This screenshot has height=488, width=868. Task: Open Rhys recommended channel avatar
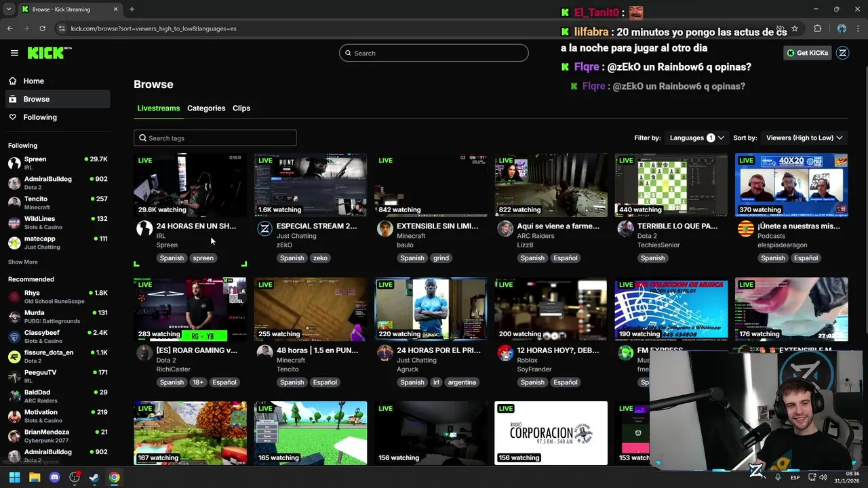(x=14, y=297)
